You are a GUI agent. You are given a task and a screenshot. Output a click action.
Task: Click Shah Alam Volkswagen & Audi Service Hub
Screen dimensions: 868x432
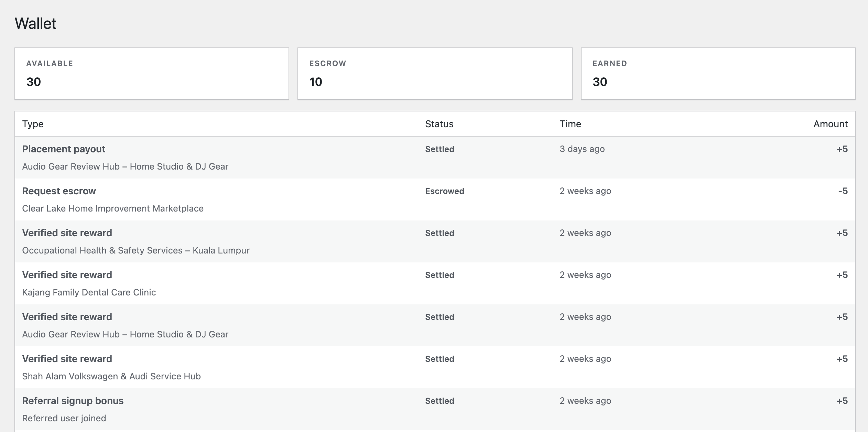point(111,376)
